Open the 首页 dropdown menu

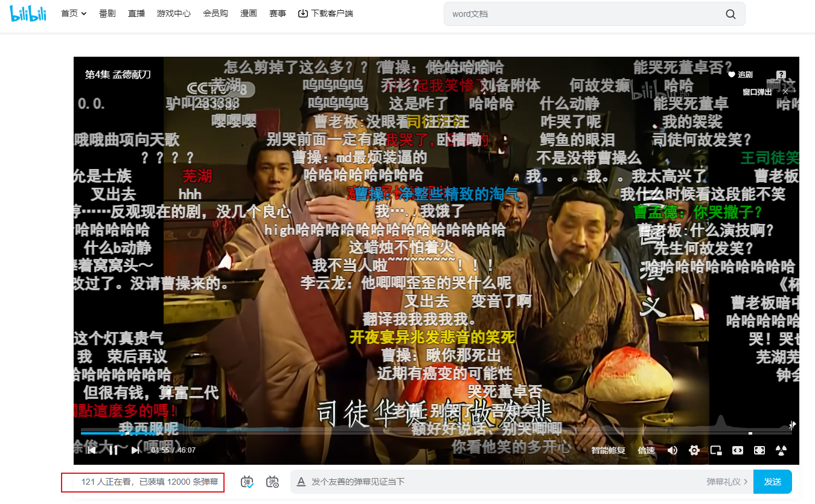[x=74, y=13]
